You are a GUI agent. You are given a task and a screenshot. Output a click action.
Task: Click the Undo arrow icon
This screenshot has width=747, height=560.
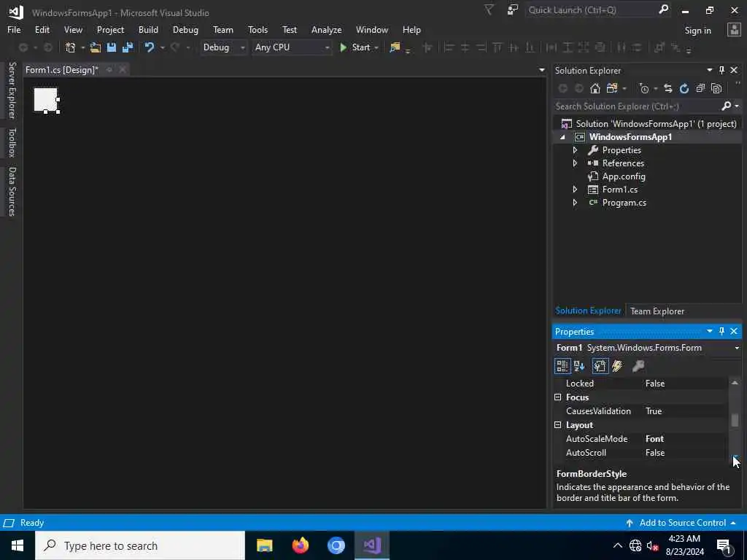[150, 47]
